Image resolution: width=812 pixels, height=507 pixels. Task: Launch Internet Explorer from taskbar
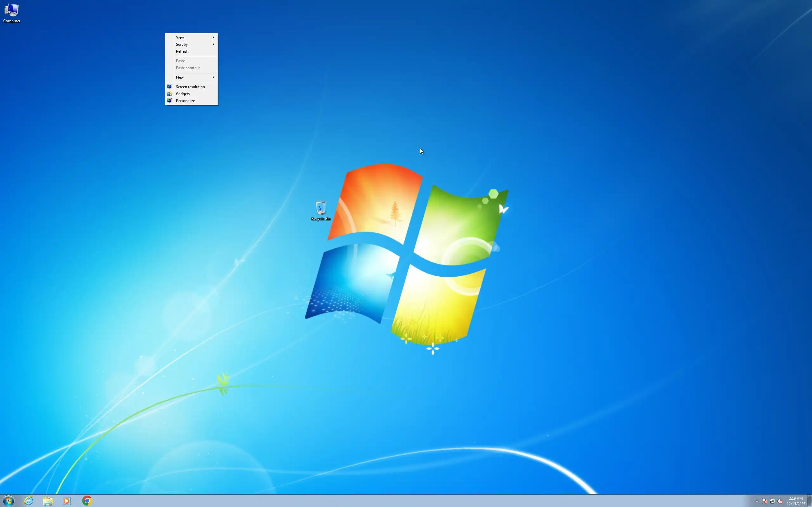click(29, 501)
